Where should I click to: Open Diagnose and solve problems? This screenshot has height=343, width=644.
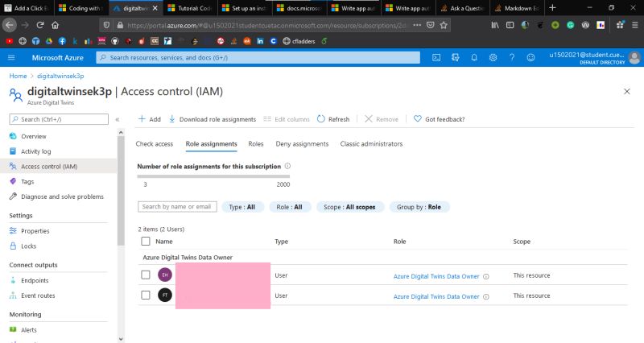click(x=62, y=196)
